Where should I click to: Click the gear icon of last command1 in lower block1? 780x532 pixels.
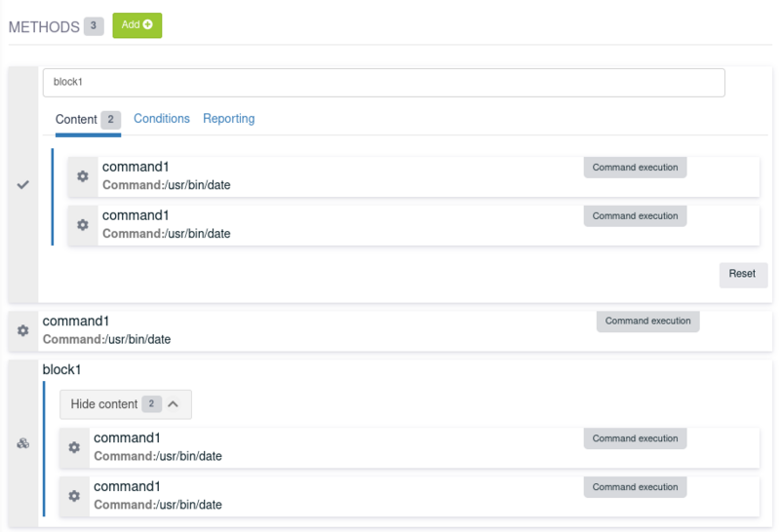click(x=74, y=496)
